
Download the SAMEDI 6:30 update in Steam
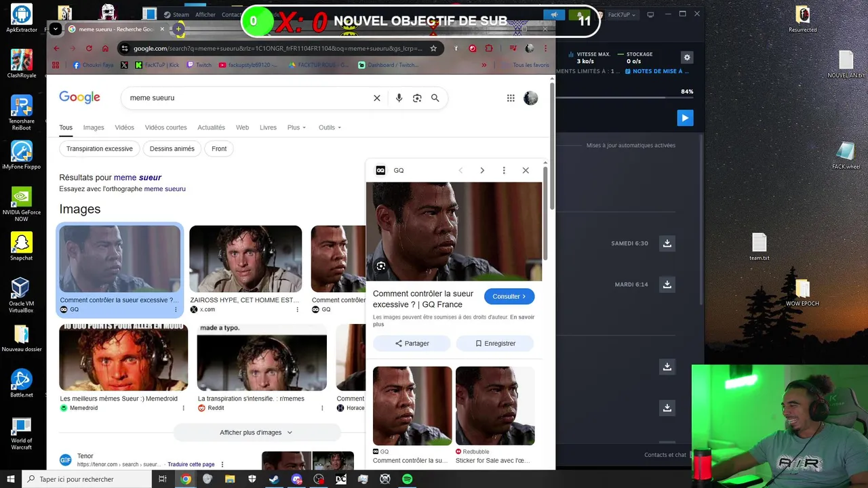point(667,243)
